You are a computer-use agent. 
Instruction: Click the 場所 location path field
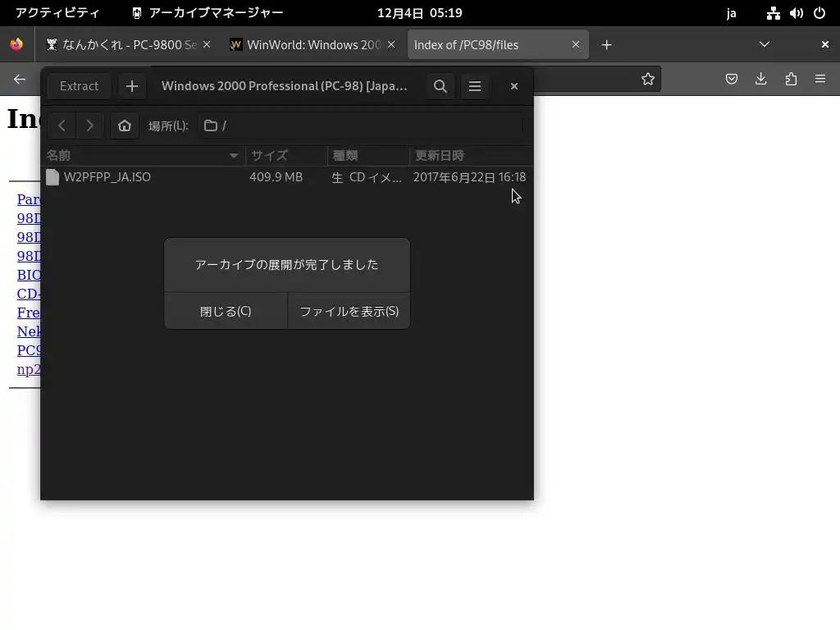(361, 126)
